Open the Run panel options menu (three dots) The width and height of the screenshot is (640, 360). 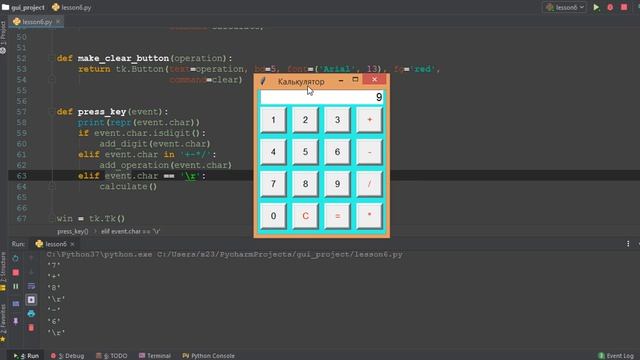628,244
